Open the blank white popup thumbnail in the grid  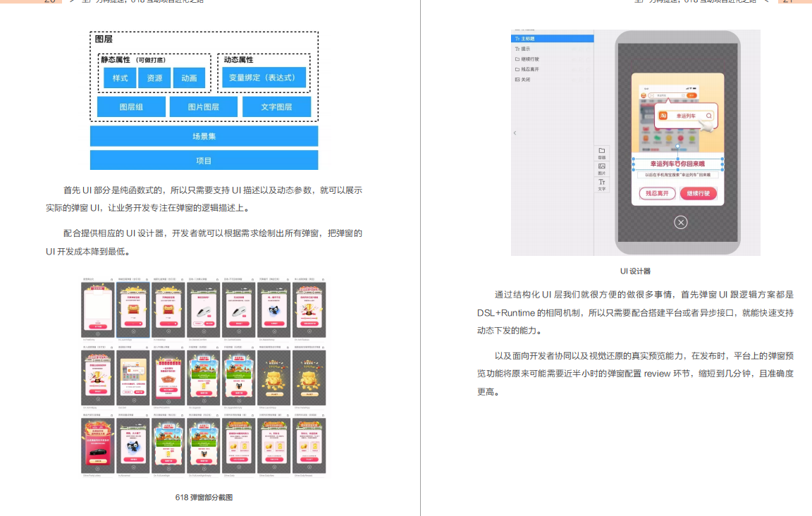click(98, 309)
